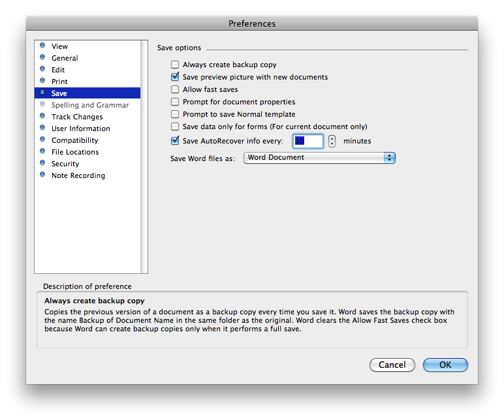
Task: Click the AutoRecover minutes stepper arrows
Action: point(332,141)
